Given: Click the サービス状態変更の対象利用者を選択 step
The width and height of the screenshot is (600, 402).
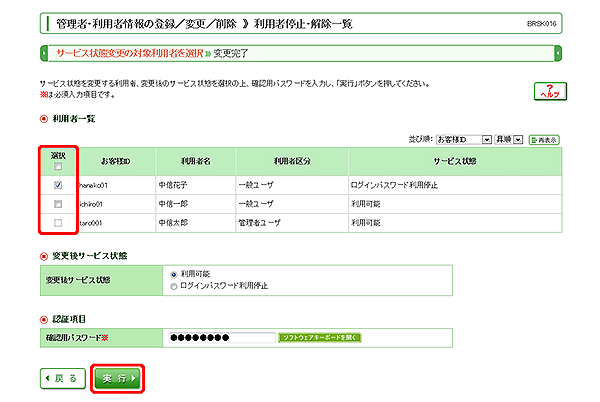Looking at the screenshot, I should (124, 51).
